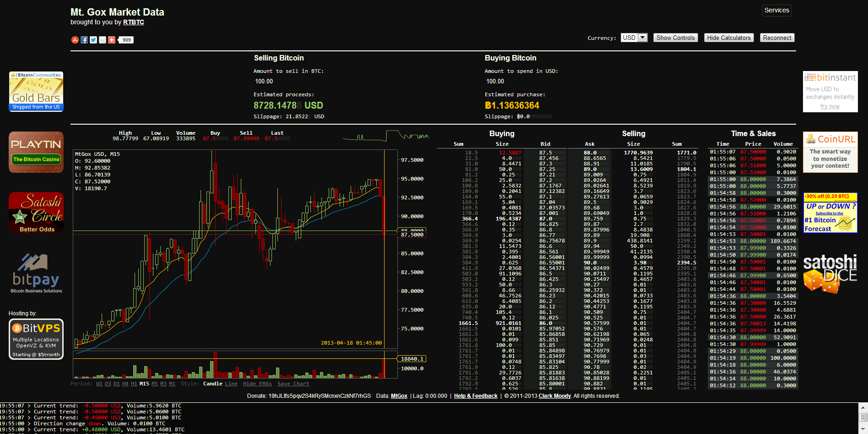Click the Show Controls button
Image resolution: width=868 pixels, height=434 pixels.
675,38
